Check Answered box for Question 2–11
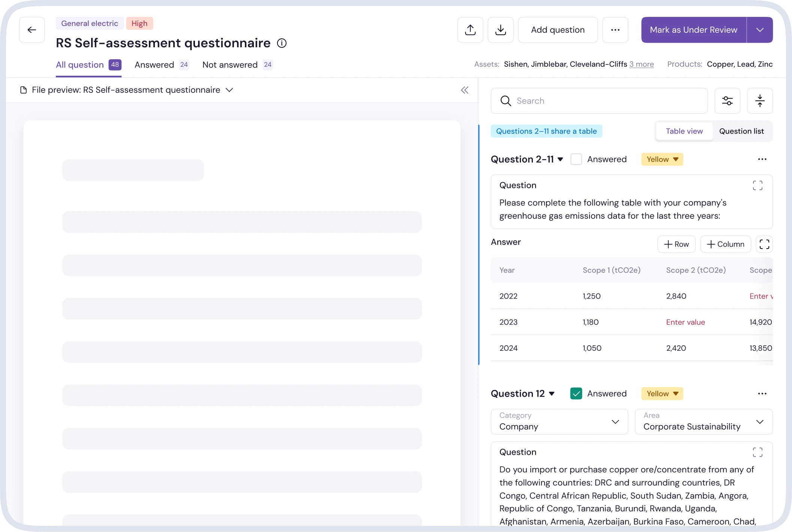The width and height of the screenshot is (792, 532). 576,159
